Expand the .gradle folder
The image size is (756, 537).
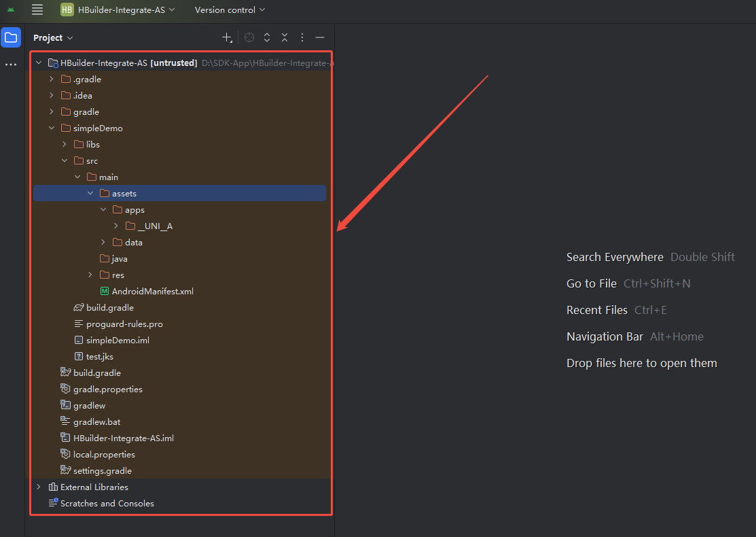(51, 80)
